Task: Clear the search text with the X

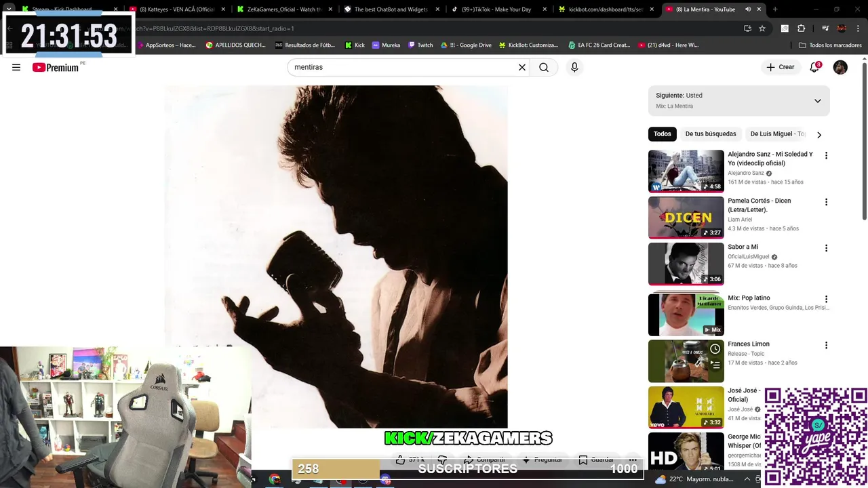Action: coord(522,67)
